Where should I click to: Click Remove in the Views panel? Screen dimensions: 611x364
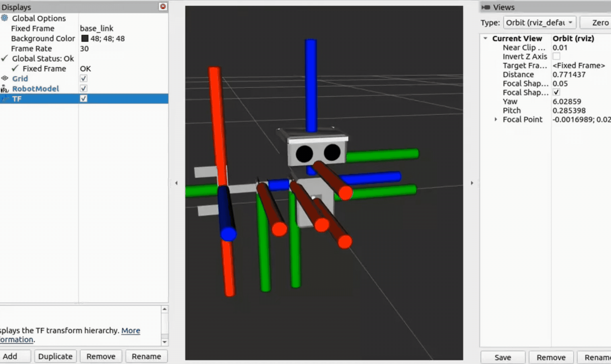coord(551,357)
